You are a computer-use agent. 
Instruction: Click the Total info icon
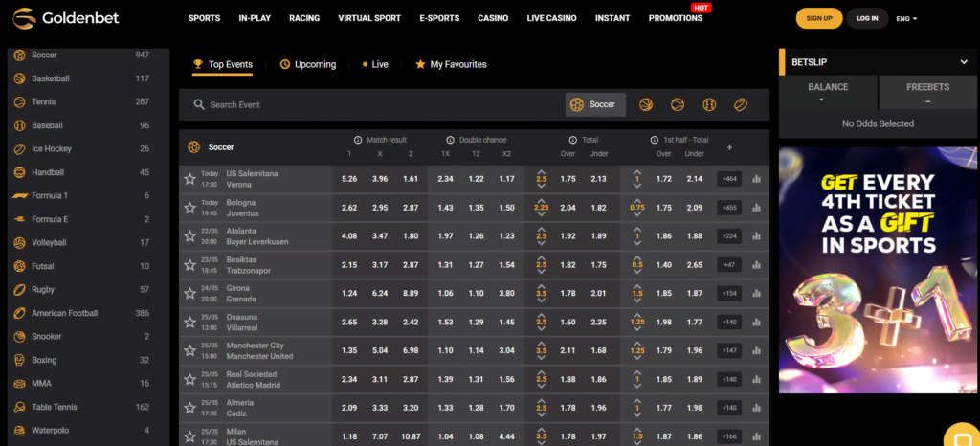572,140
